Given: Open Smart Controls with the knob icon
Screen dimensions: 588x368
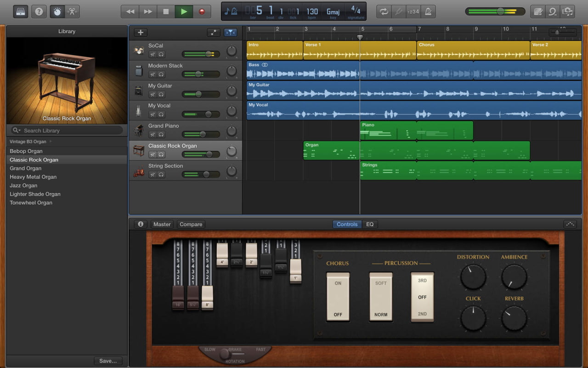Looking at the screenshot, I should click(57, 12).
